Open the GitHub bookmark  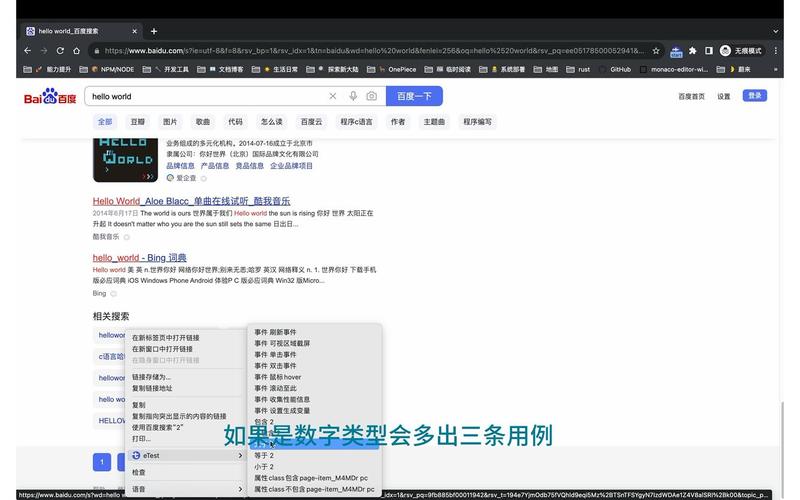pos(615,69)
